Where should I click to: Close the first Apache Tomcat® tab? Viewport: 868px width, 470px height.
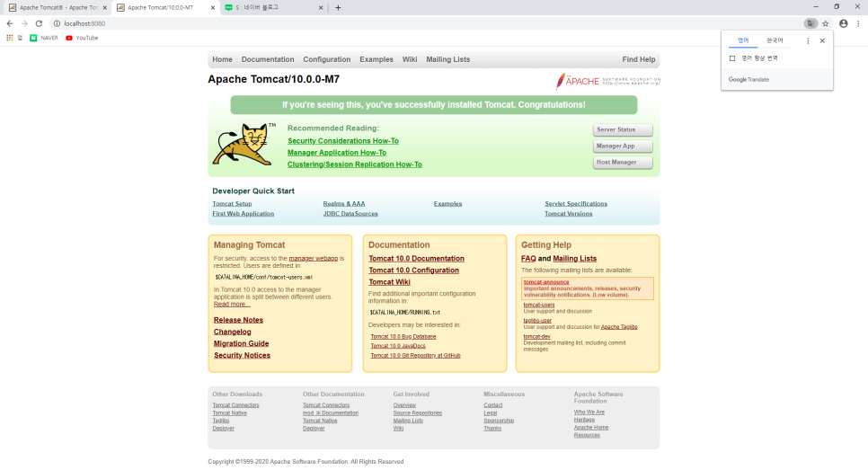[104, 8]
